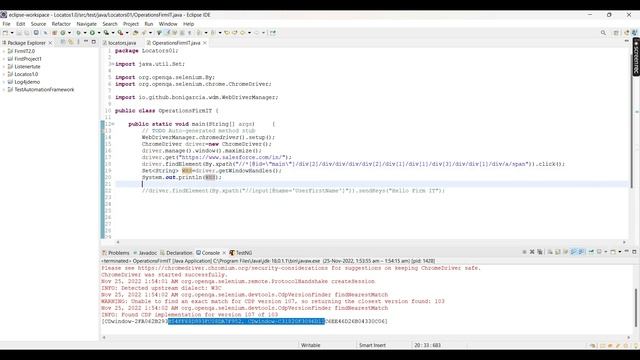Viewport: 640px width, 360px height.
Task: Expand the Locators1.0 project
Action: pyautogui.click(x=4, y=74)
